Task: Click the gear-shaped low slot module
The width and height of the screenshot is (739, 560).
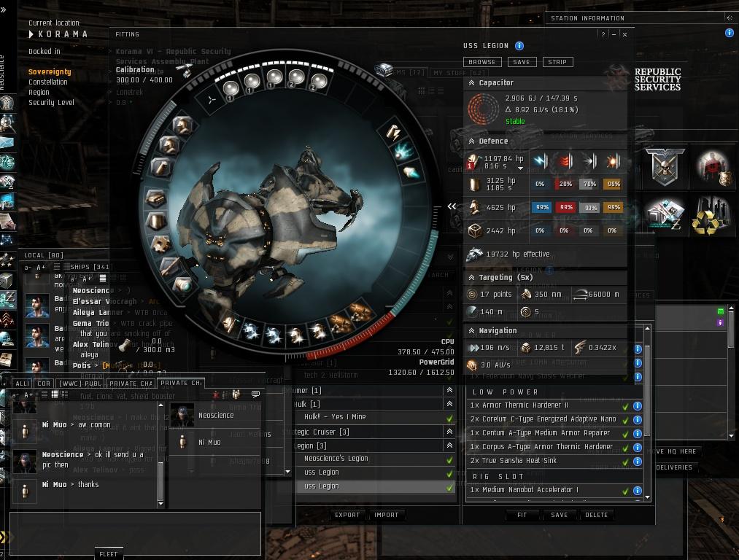Action: point(161,244)
